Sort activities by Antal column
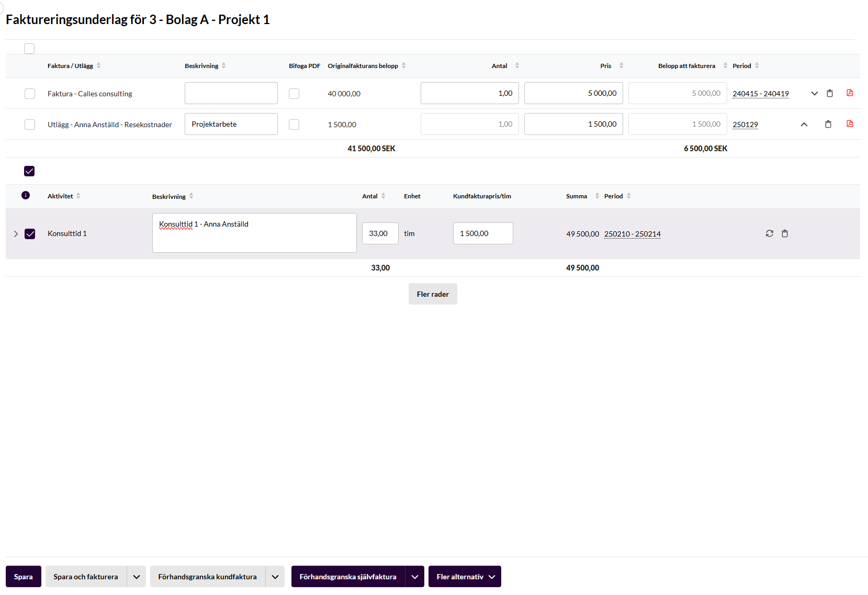The width and height of the screenshot is (868, 595). (384, 196)
